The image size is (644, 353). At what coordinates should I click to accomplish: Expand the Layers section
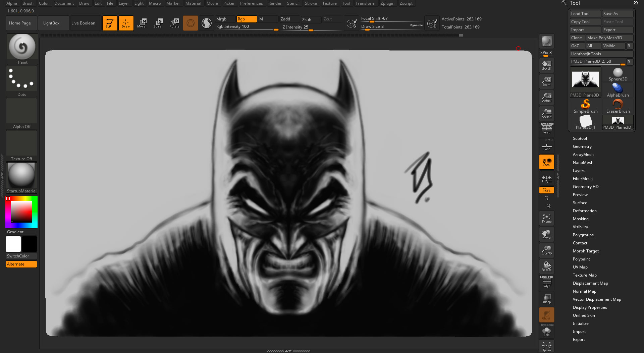pyautogui.click(x=579, y=171)
